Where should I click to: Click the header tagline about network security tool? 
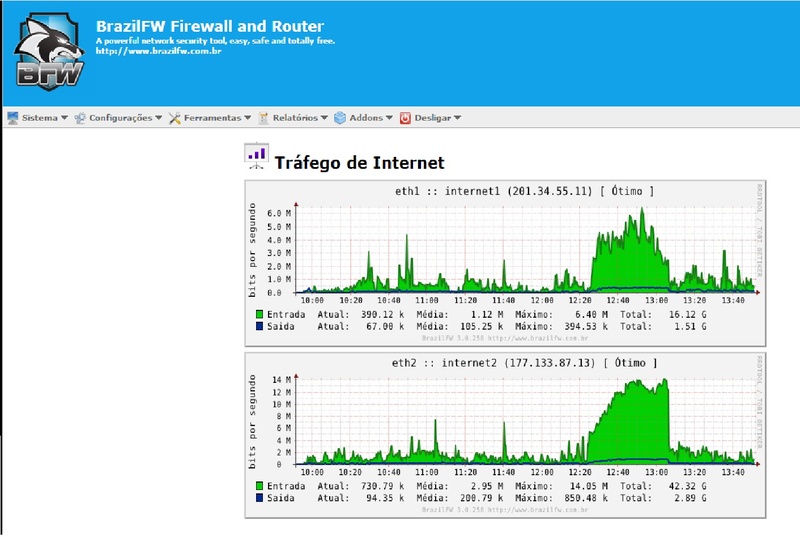click(x=215, y=41)
